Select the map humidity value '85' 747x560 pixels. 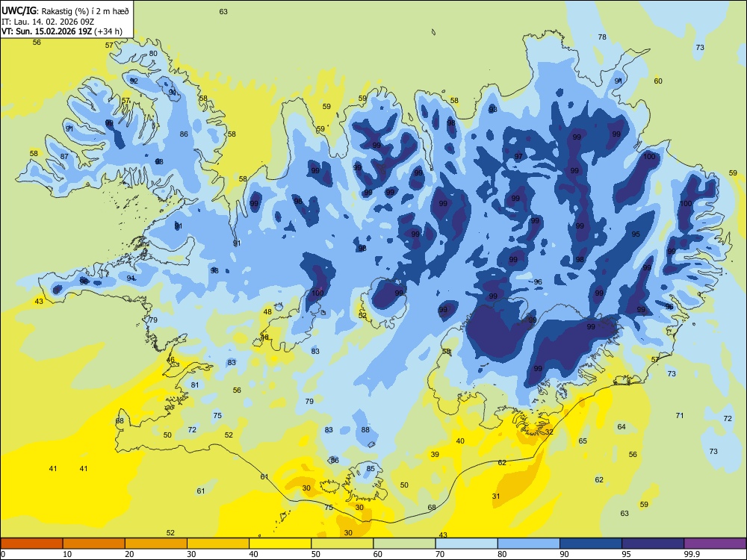(x=371, y=469)
